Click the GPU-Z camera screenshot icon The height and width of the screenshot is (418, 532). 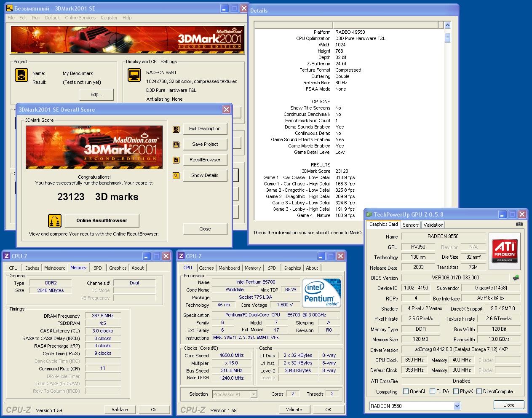pos(519,224)
